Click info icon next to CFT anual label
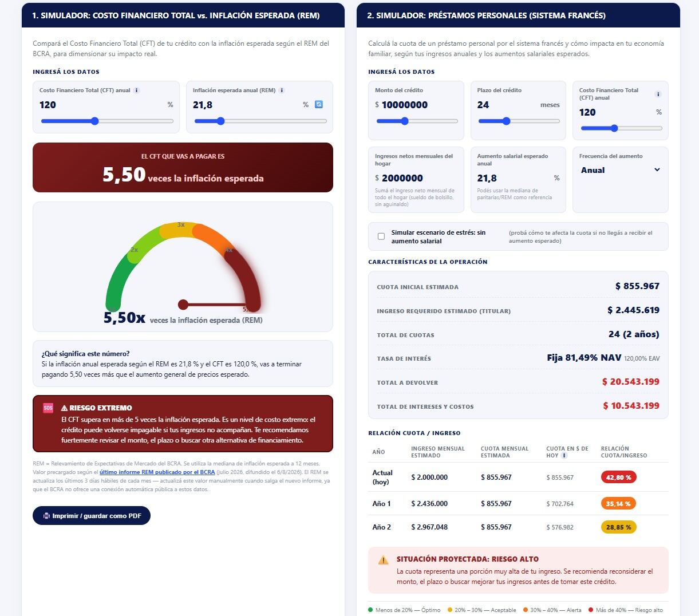The height and width of the screenshot is (616, 699). [x=136, y=90]
